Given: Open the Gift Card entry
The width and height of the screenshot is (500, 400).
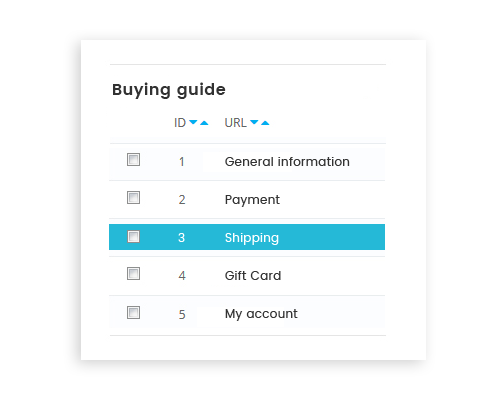Looking at the screenshot, I should 253,276.
